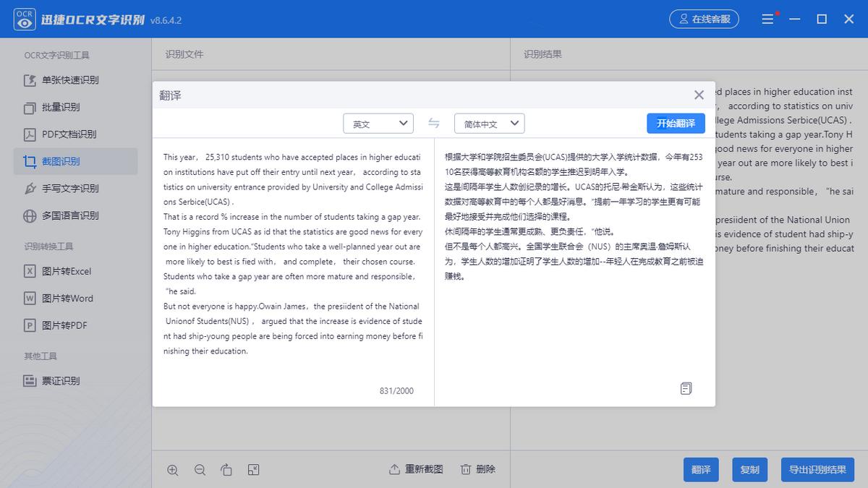Image resolution: width=868 pixels, height=488 pixels.
Task: Open the source language dropdown showing 英文
Action: coord(378,123)
